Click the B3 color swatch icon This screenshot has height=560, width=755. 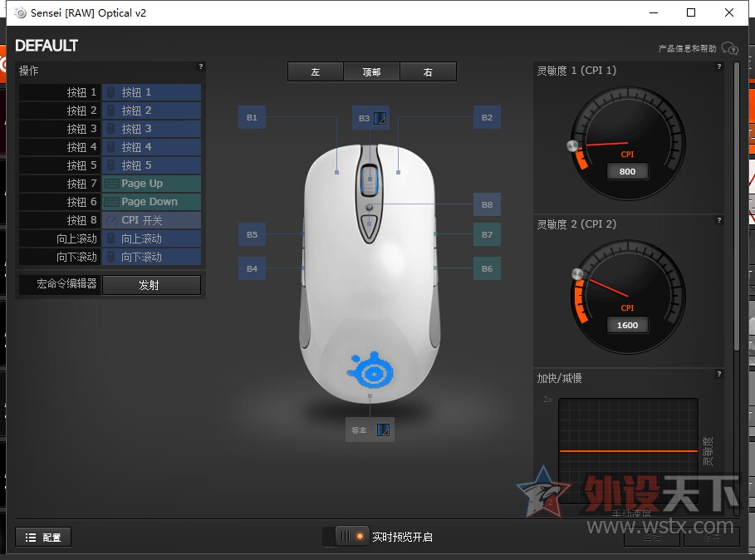tap(380, 118)
